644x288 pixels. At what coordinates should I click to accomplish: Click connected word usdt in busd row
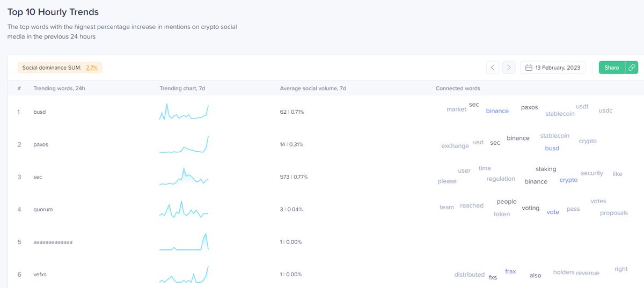(x=582, y=107)
